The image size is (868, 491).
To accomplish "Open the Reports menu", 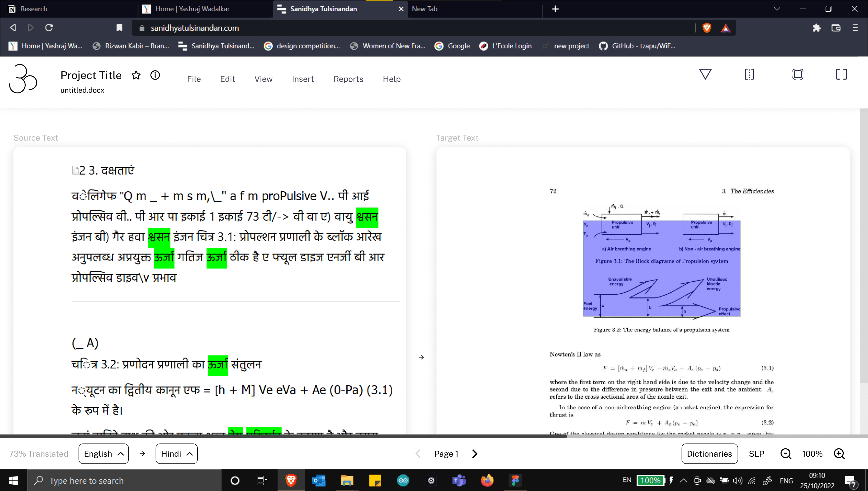I will pos(348,79).
